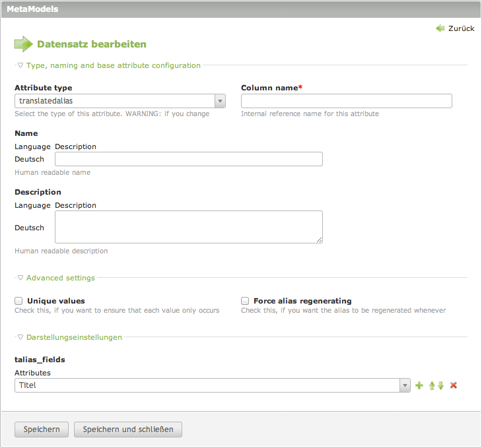482x448 pixels.
Task: Focus the Column name input field
Action: 346,101
